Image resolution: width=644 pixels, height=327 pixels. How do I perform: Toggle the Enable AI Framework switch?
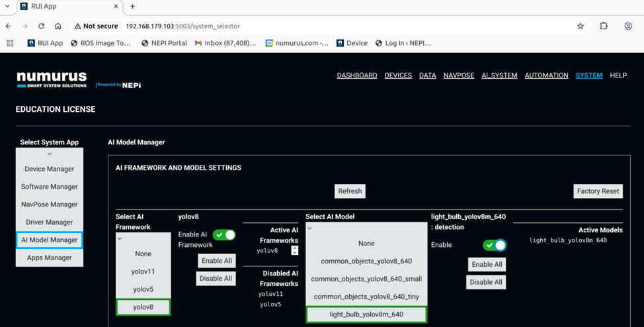224,235
